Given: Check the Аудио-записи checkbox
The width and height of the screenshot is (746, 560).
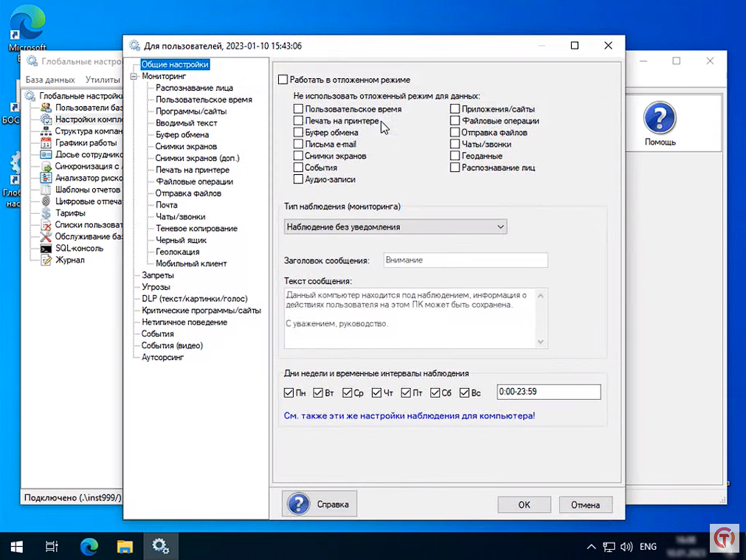Looking at the screenshot, I should 298,179.
